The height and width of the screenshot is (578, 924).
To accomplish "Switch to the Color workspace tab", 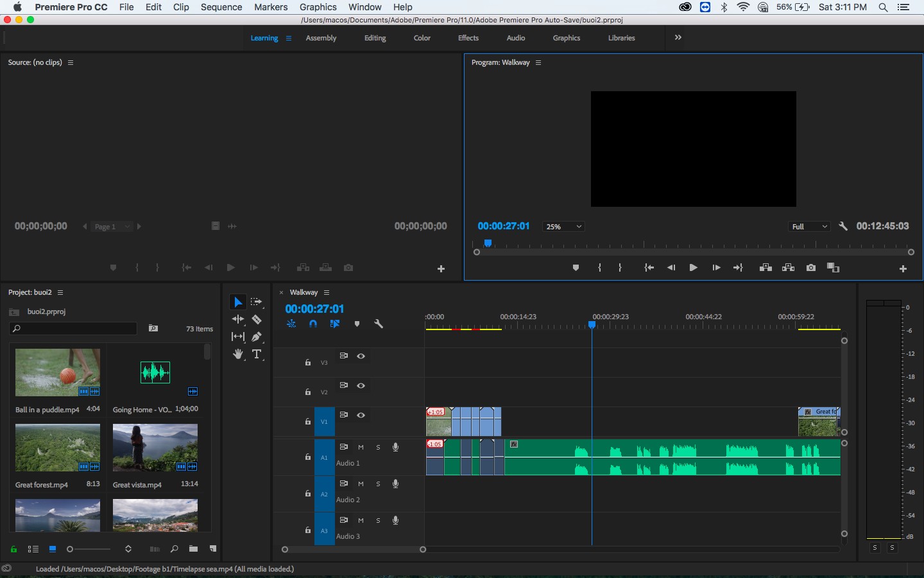I will pyautogui.click(x=422, y=38).
